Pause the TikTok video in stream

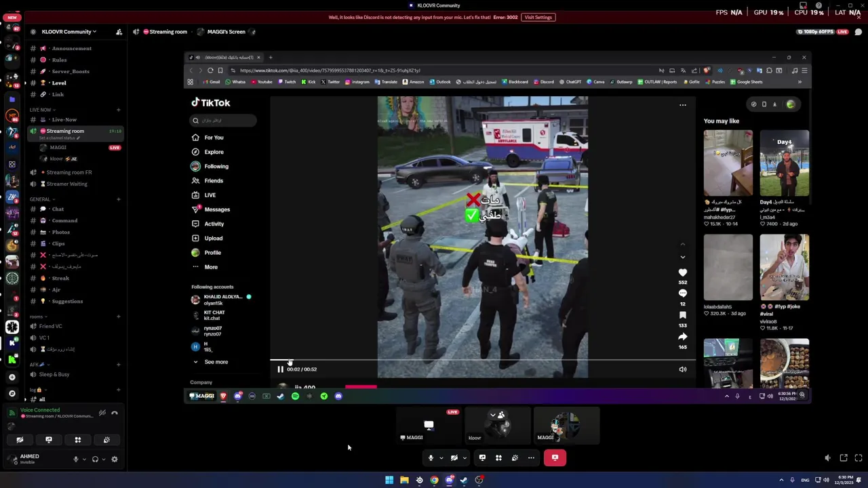280,369
